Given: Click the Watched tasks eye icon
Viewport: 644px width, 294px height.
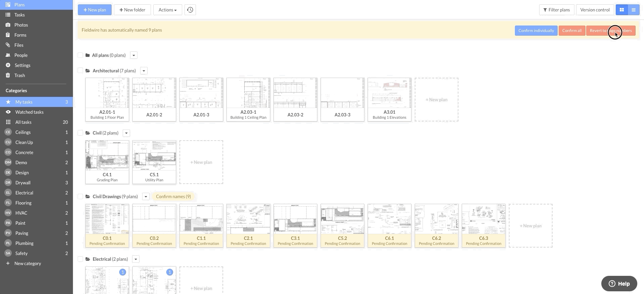Looking at the screenshot, I should [8, 112].
